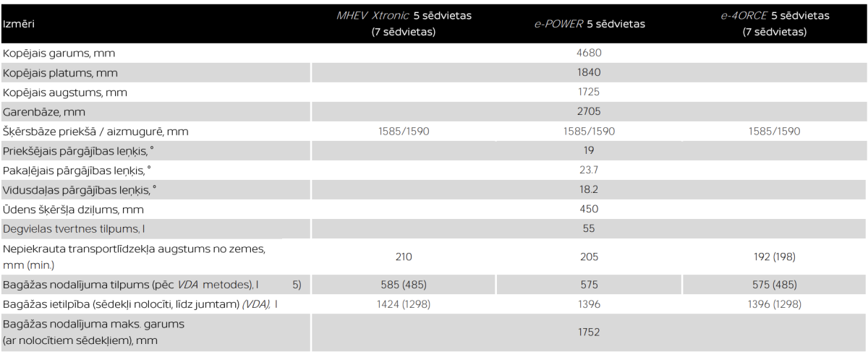Click Bagāžas ietilpība value 1396 for e-POWER
Image resolution: width=868 pixels, height=357 pixels.
(587, 305)
